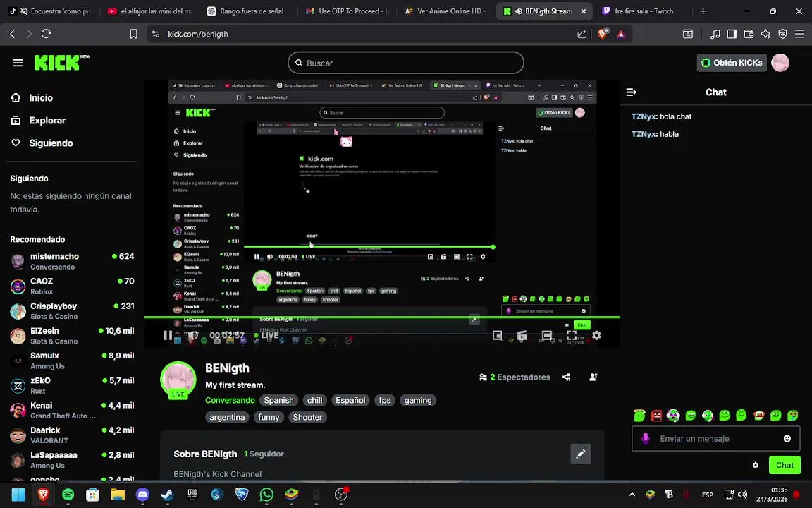Enable mini player picture-in-picture mode
This screenshot has width=812, height=508.
click(497, 335)
